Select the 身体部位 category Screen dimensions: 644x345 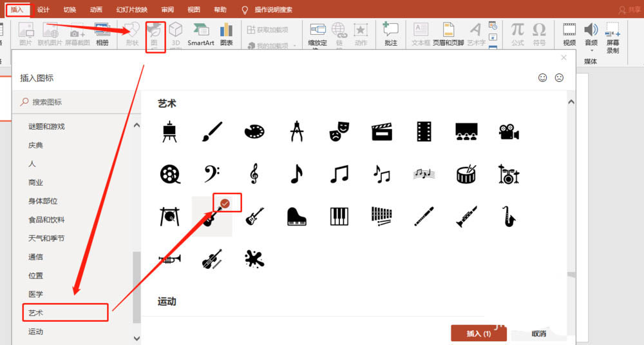tap(43, 201)
